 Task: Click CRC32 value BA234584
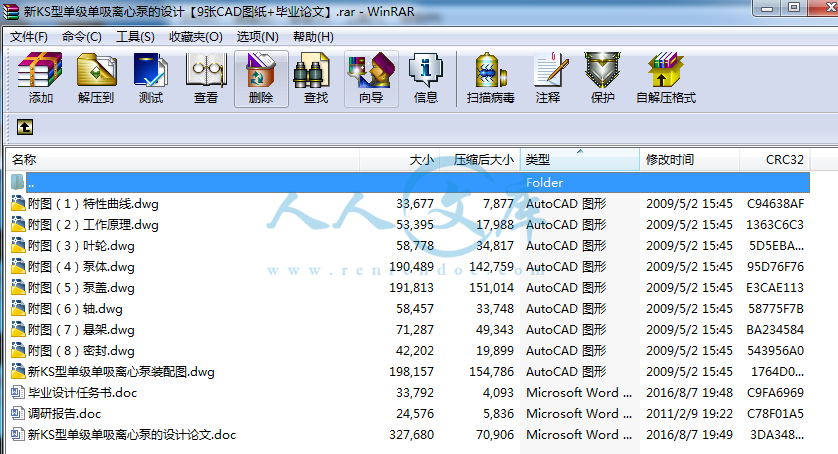[x=775, y=329]
